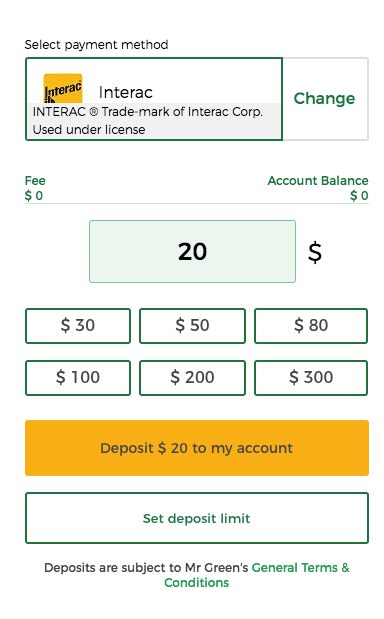Choose the $ 200 preset amount
This screenshot has height=619, width=384.
[192, 377]
